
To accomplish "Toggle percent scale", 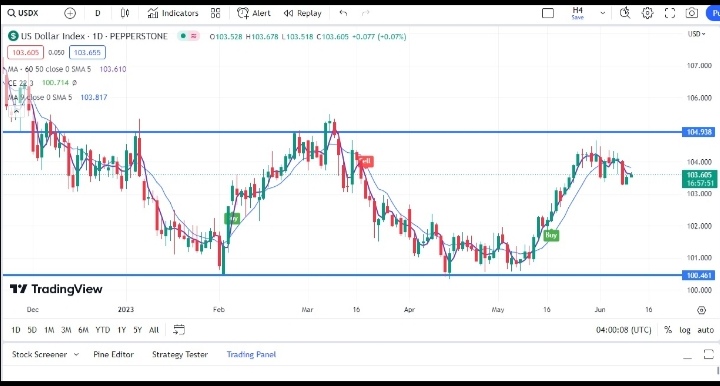I will 668,330.
